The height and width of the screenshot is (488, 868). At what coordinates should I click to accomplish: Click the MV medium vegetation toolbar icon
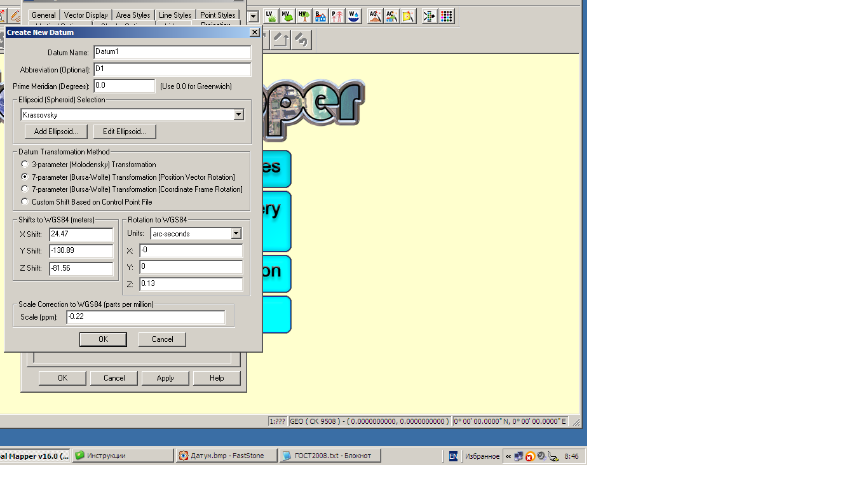[x=287, y=16]
